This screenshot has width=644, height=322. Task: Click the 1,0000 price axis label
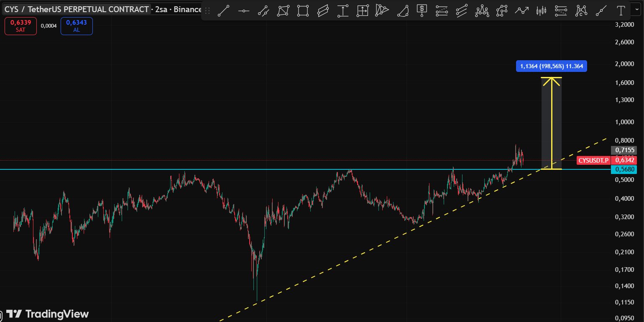point(625,122)
